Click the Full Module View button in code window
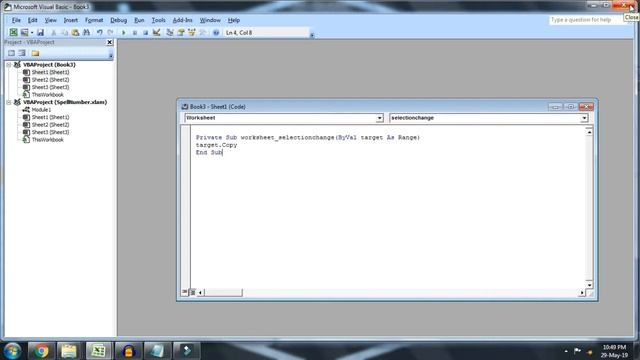This screenshot has width=640, height=360. pos(193,292)
